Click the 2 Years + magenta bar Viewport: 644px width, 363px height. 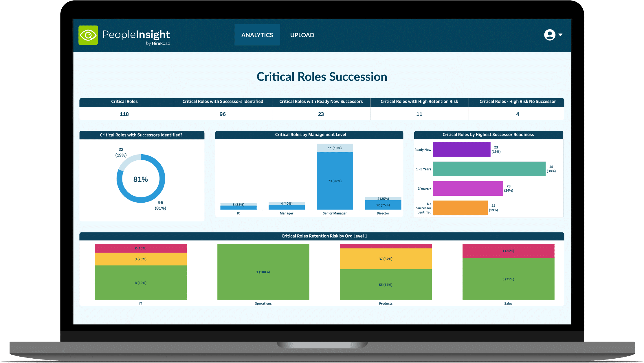coord(468,188)
